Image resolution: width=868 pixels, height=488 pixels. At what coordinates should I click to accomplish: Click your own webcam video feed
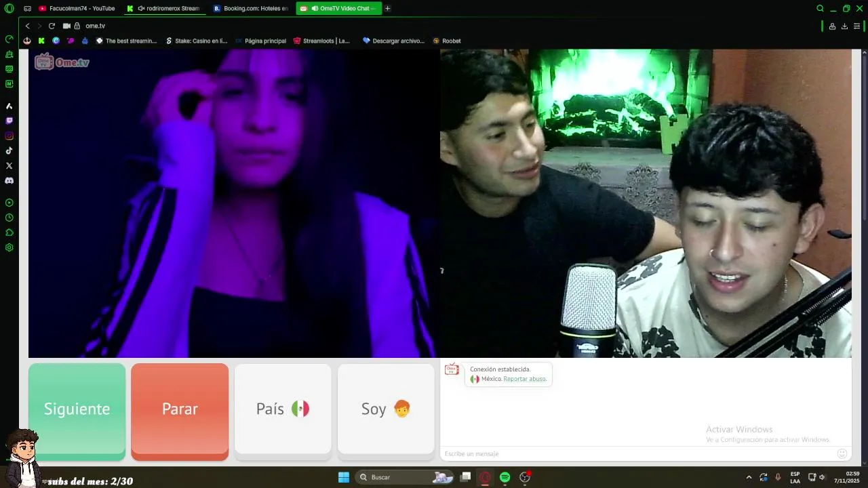(x=646, y=203)
